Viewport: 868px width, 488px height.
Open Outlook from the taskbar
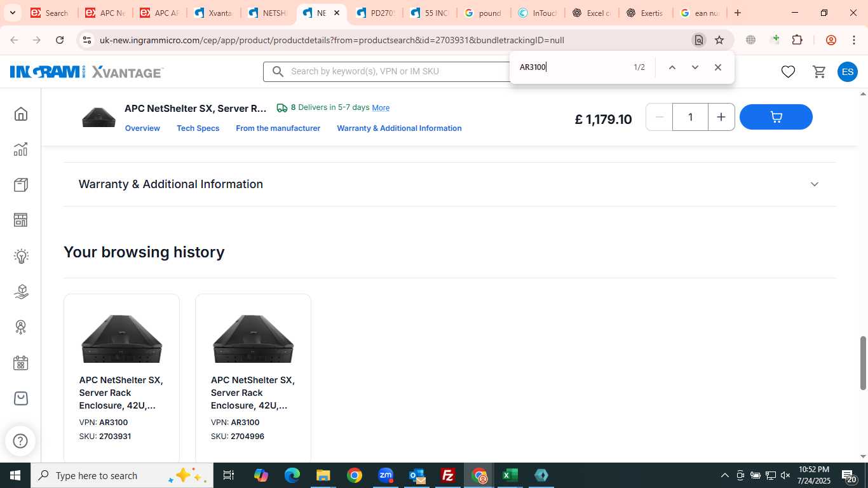click(417, 475)
